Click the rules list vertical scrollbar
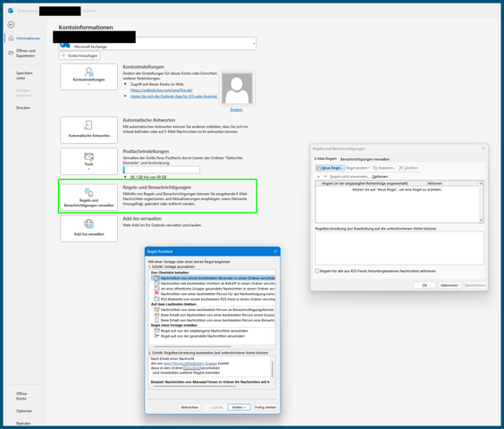This screenshot has height=429, width=504. coord(481,202)
